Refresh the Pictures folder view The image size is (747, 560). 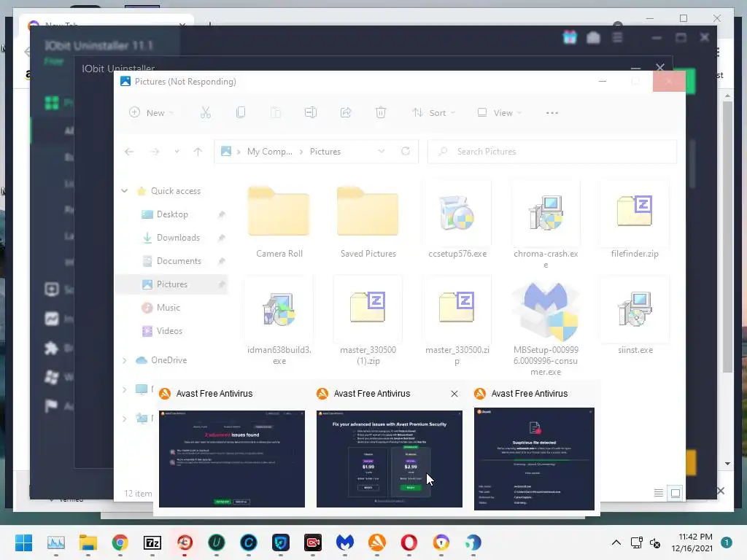406,151
